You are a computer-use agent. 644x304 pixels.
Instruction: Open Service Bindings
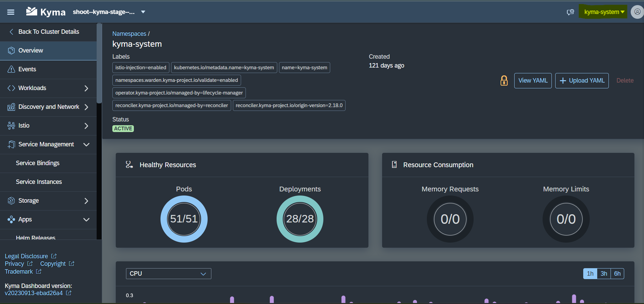[48, 163]
